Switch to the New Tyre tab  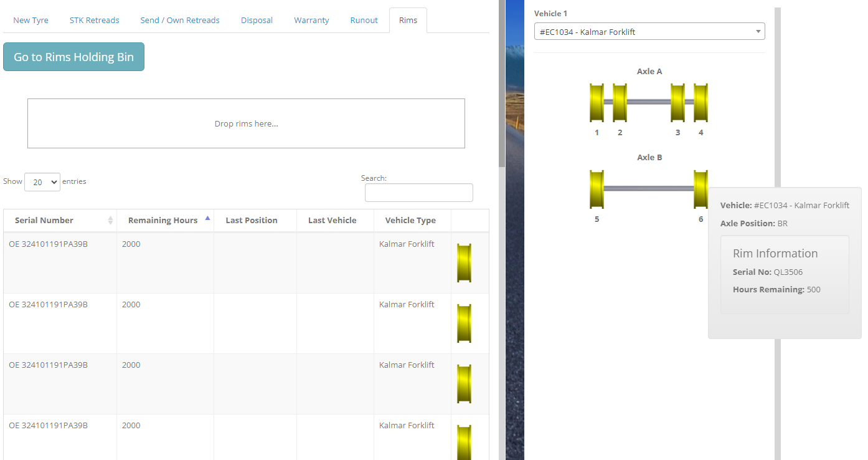point(31,21)
